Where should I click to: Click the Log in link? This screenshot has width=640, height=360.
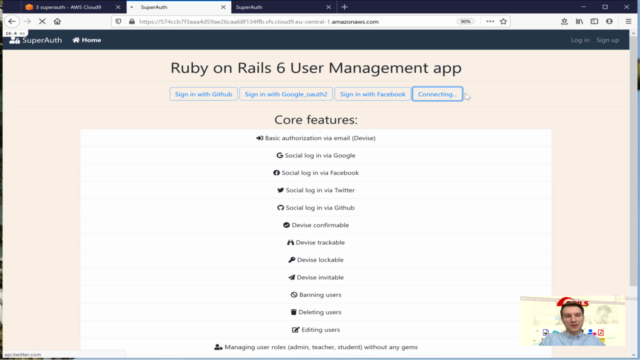tap(580, 40)
